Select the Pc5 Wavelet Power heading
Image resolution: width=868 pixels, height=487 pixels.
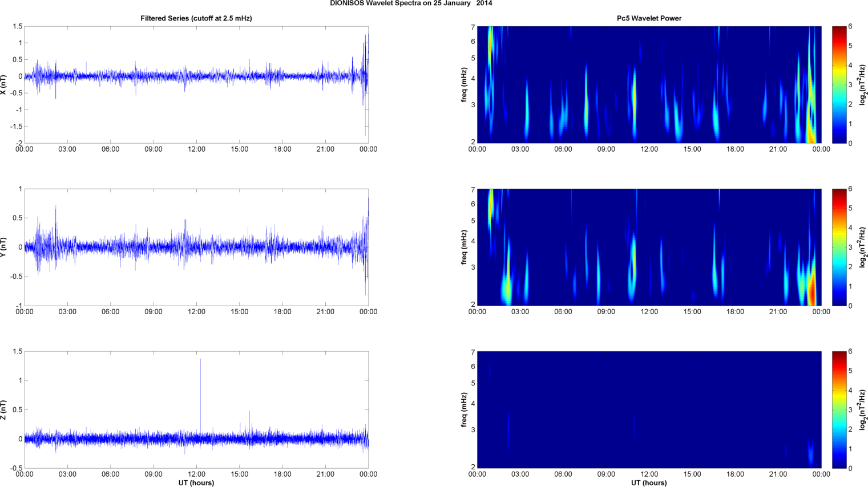(x=649, y=18)
